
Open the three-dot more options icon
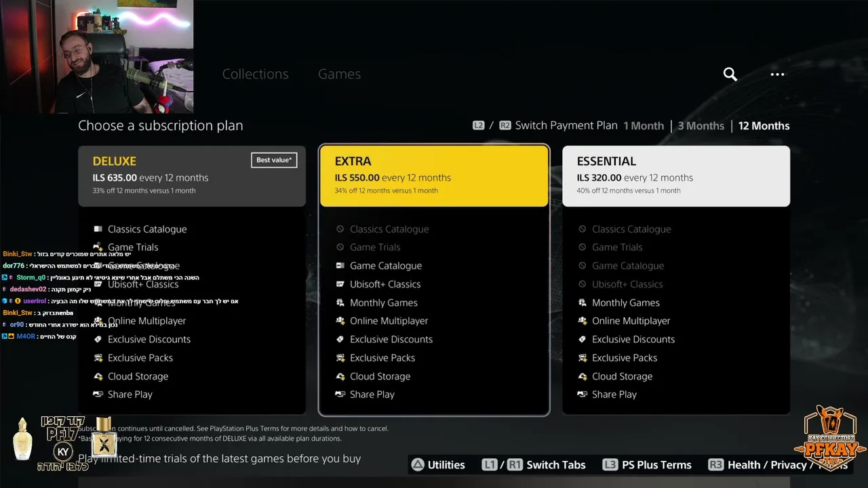[777, 74]
